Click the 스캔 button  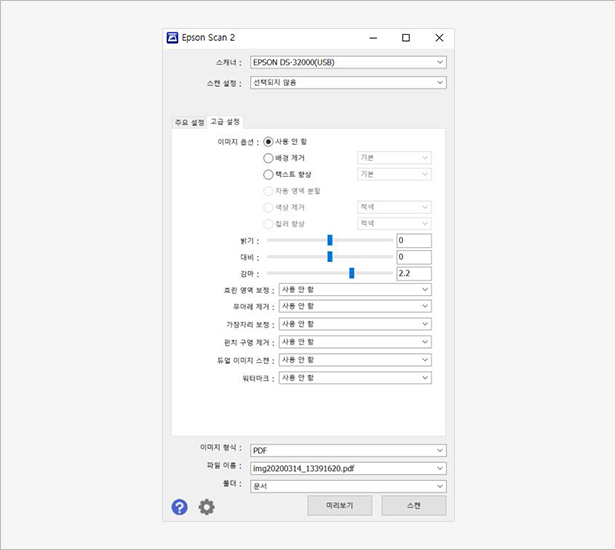tap(414, 505)
